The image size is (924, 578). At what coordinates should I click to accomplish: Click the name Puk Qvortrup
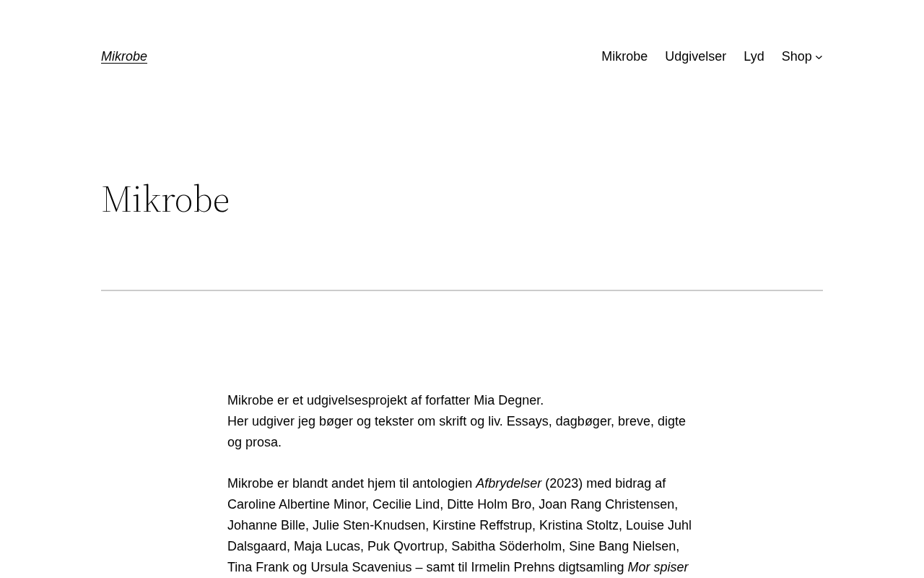[x=406, y=546]
